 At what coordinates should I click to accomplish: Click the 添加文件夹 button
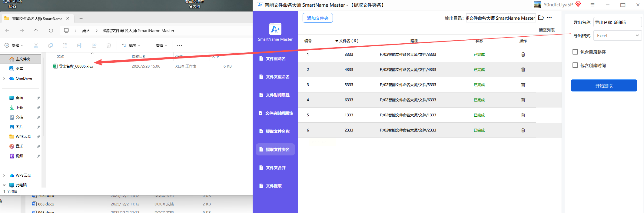click(317, 18)
